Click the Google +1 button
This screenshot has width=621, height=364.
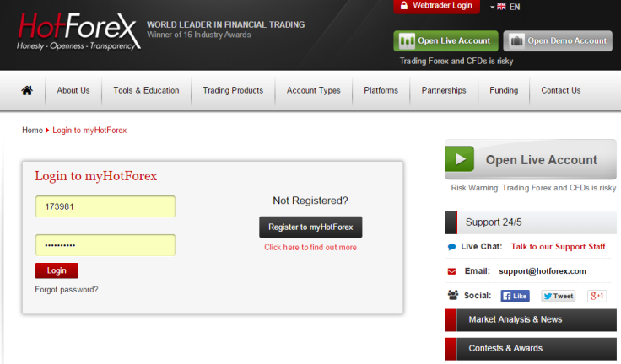tap(597, 296)
